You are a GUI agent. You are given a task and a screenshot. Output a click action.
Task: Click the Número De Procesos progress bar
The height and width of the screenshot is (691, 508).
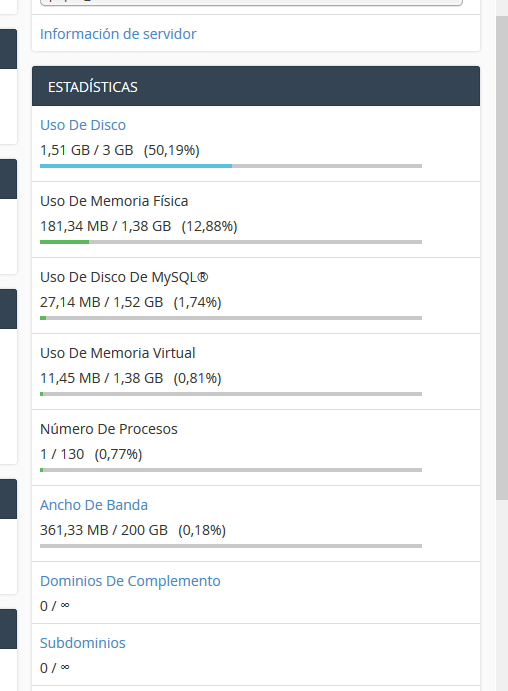click(x=231, y=470)
